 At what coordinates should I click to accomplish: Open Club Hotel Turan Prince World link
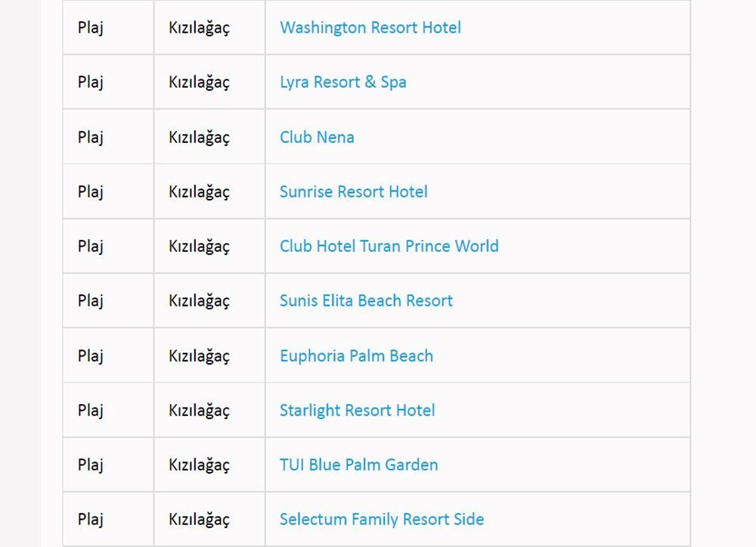pyautogui.click(x=389, y=247)
